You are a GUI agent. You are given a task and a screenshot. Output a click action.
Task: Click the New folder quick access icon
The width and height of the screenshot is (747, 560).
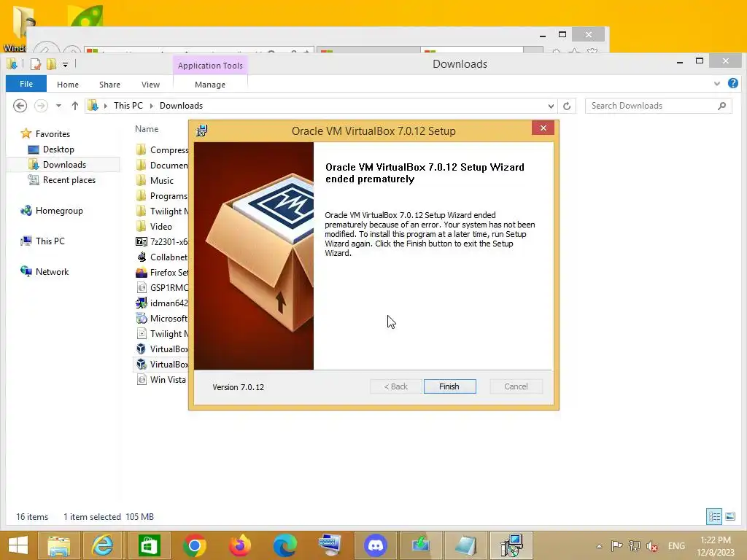point(51,64)
